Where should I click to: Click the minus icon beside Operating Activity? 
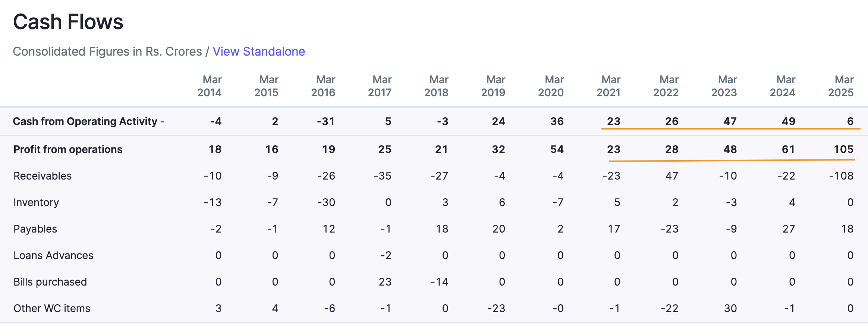pos(163,121)
